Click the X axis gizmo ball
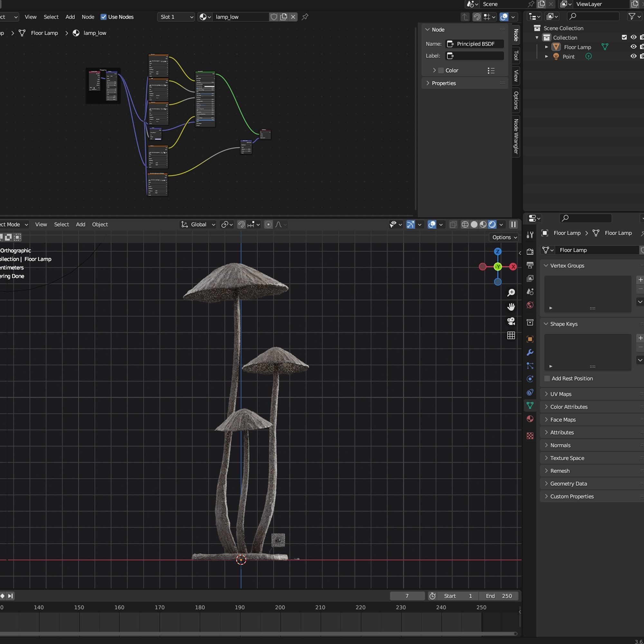Screen dimensions: 644x644 tap(513, 267)
